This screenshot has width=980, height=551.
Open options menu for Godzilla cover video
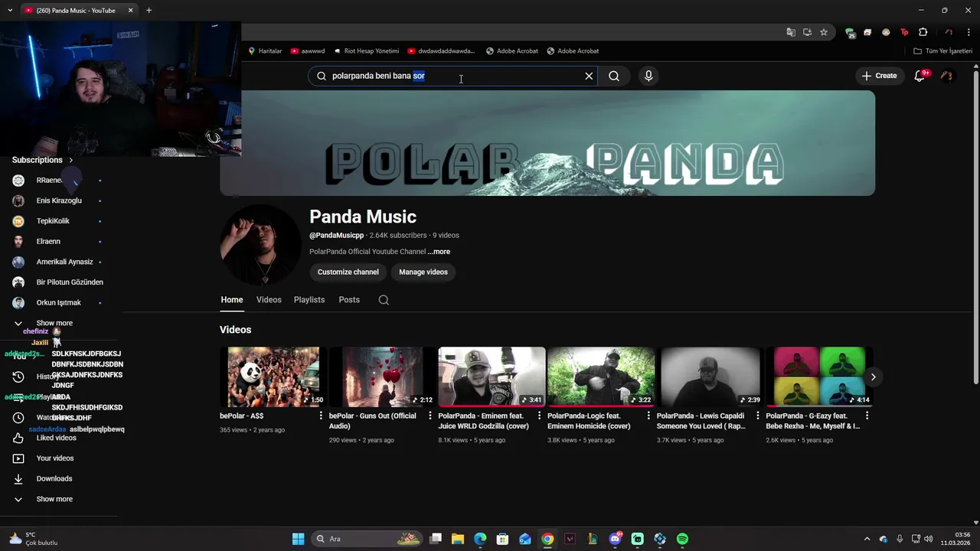(539, 416)
